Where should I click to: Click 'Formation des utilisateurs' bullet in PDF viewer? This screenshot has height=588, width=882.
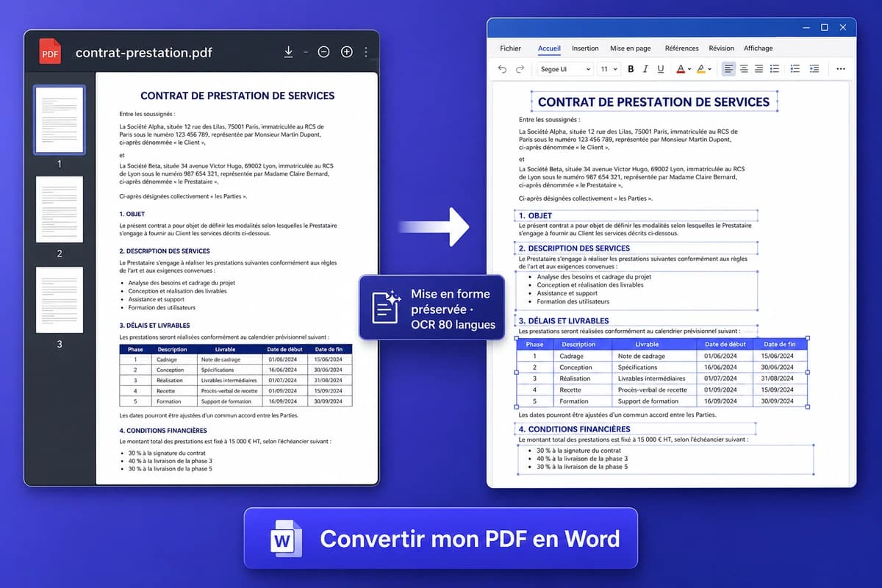(x=162, y=307)
